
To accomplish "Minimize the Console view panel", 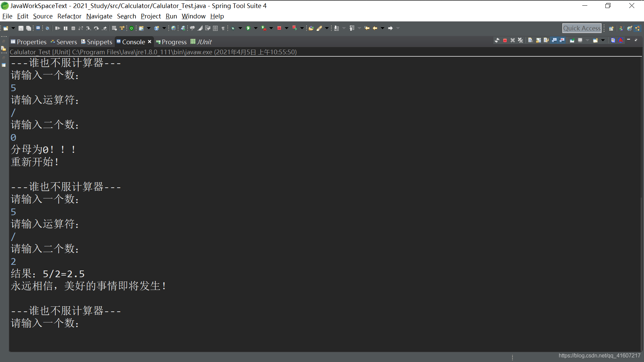I will [x=629, y=40].
